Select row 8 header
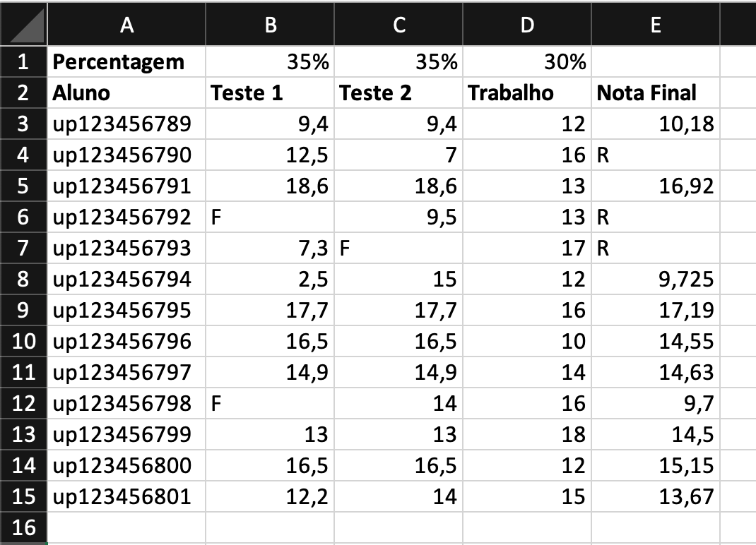 (x=24, y=279)
